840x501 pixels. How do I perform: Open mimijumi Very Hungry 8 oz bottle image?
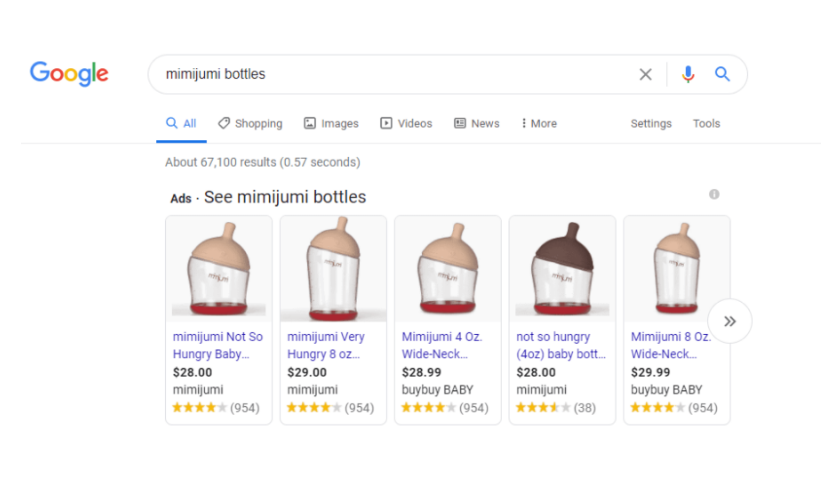point(333,269)
